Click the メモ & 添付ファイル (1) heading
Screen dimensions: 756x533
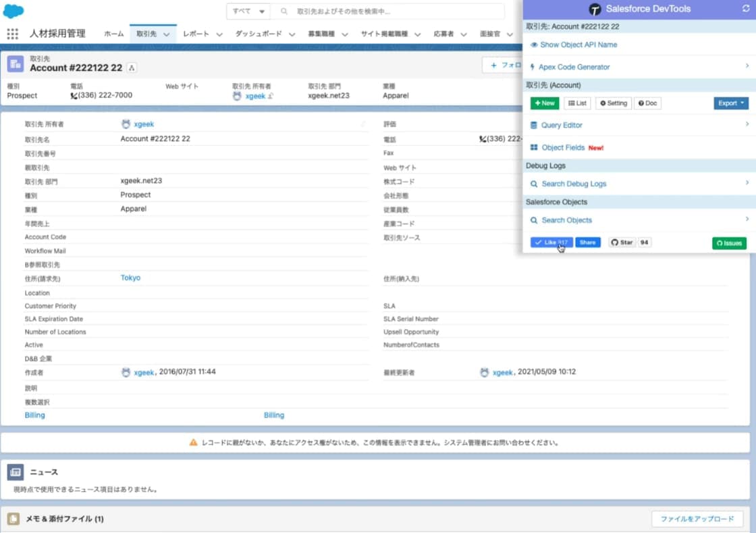pyautogui.click(x=65, y=519)
